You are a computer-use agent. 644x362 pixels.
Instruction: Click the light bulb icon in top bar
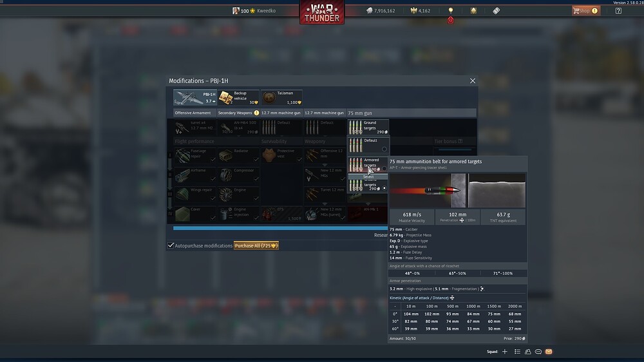451,10
